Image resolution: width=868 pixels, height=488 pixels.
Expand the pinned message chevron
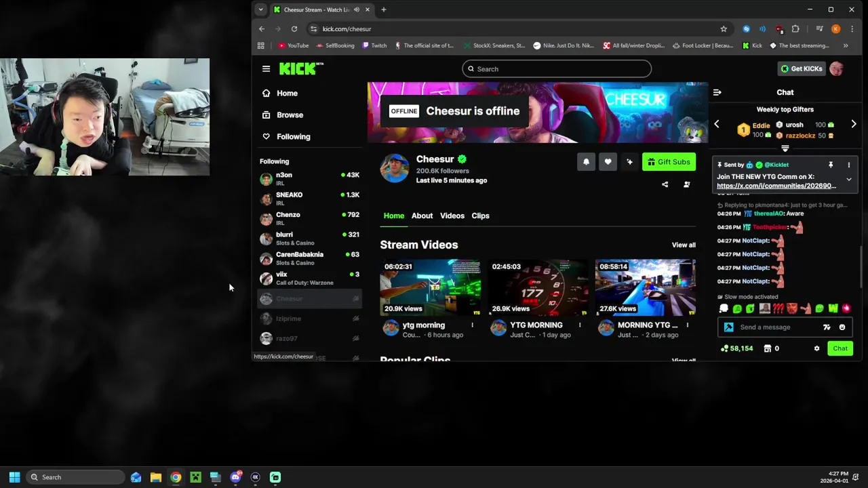tap(848, 180)
